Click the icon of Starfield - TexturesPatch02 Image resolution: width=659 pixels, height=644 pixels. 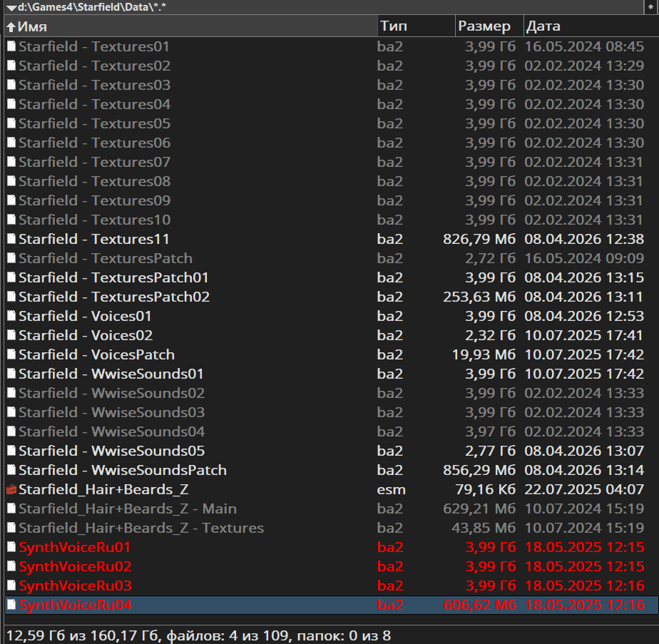click(x=11, y=297)
